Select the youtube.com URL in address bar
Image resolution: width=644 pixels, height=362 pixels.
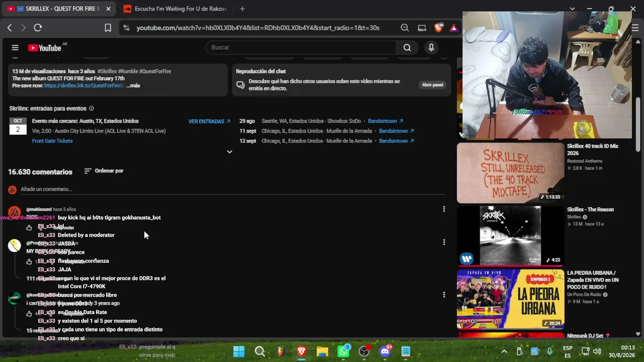pos(258,28)
